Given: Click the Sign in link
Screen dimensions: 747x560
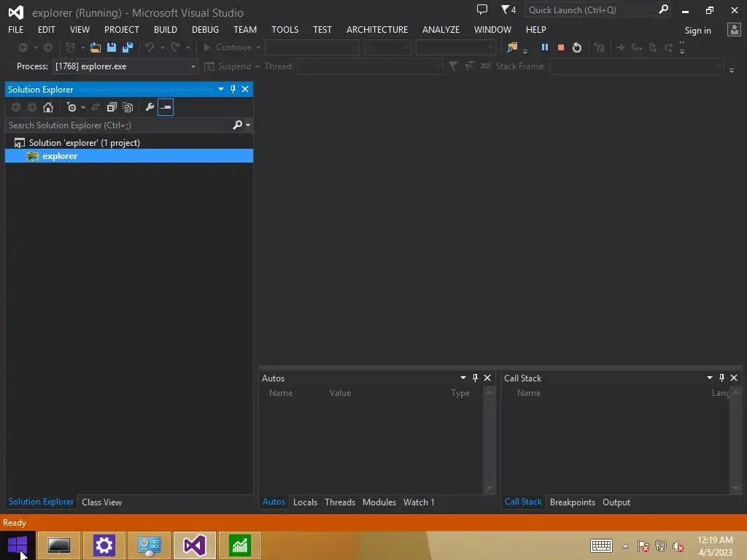Looking at the screenshot, I should (x=697, y=31).
